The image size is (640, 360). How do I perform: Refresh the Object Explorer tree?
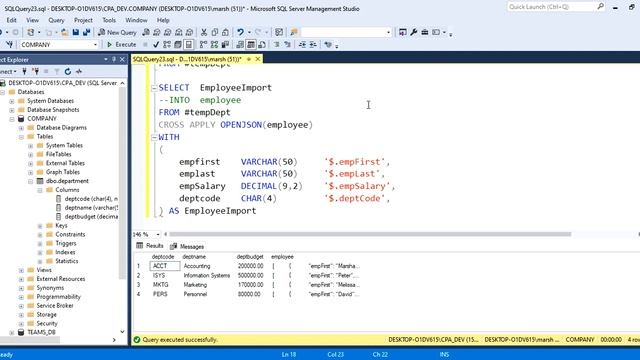(68, 71)
